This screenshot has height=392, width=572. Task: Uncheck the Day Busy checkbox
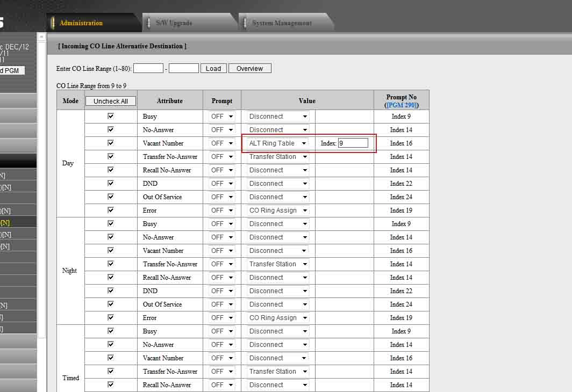point(111,116)
